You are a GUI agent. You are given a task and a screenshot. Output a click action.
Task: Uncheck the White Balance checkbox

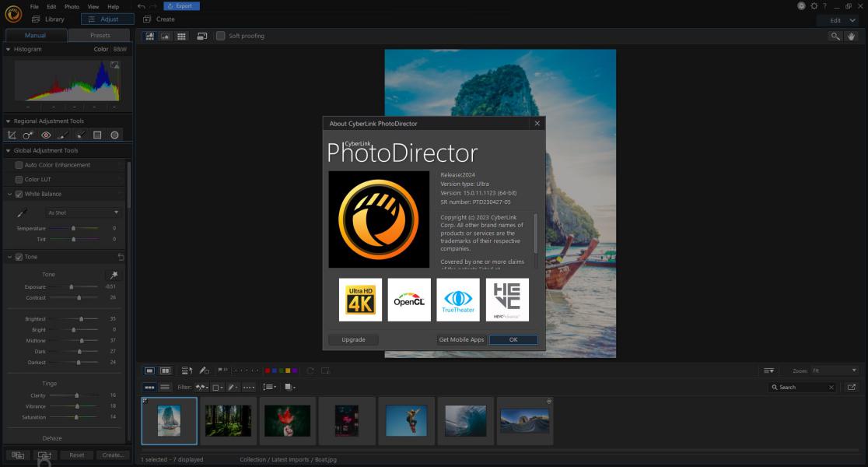pos(19,194)
